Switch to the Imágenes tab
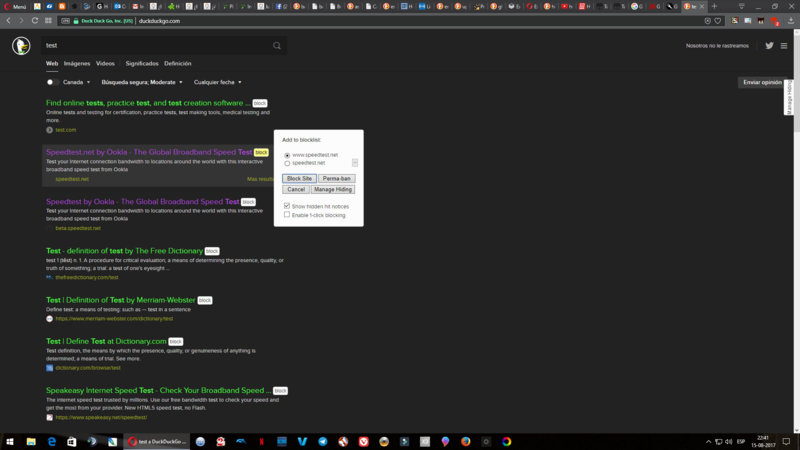800x450 pixels. click(x=77, y=64)
